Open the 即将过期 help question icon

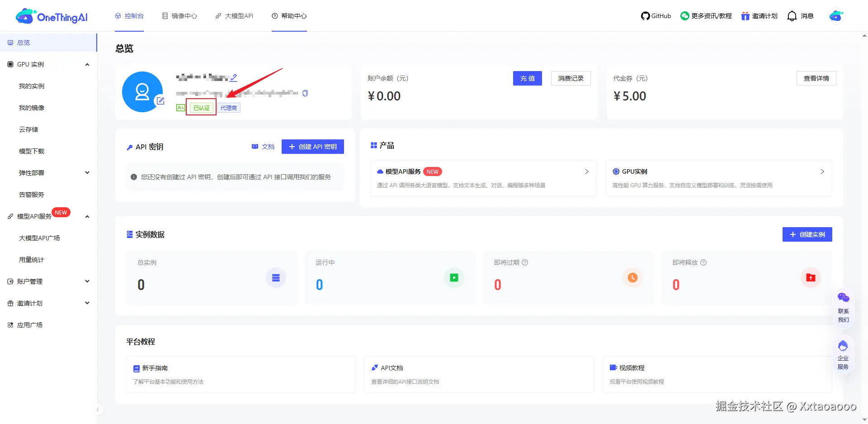pyautogui.click(x=525, y=262)
